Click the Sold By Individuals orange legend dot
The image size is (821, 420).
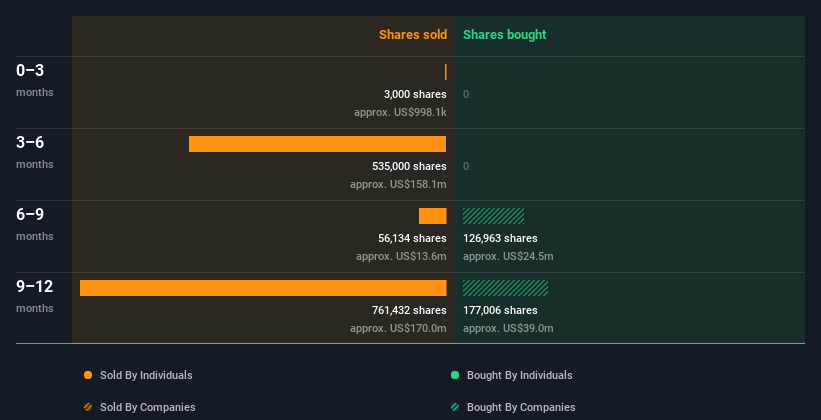(88, 375)
